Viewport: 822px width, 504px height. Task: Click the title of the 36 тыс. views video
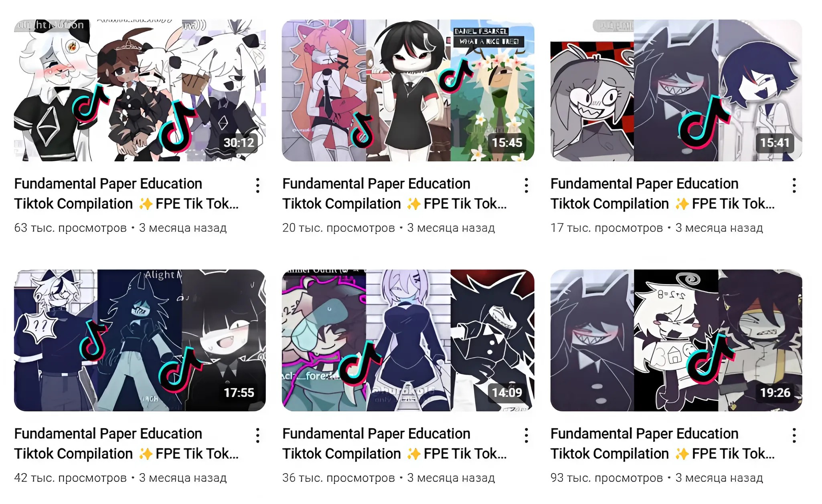(395, 444)
